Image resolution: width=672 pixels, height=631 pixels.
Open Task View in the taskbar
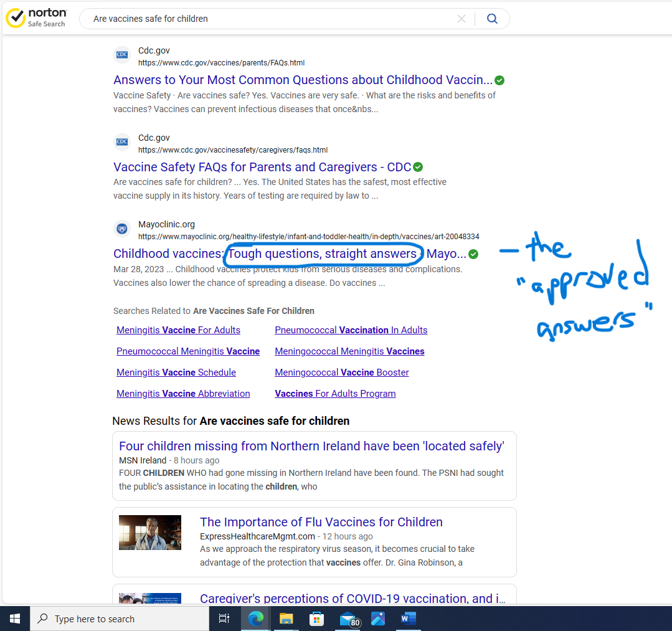[224, 619]
